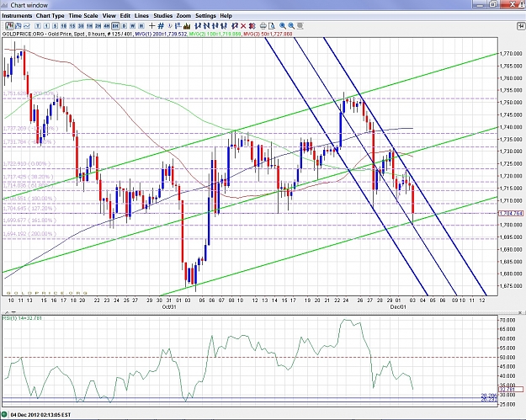This screenshot has height=420, width=526.
Task: Select the fourth line drawing tool
Action: click(x=224, y=26)
